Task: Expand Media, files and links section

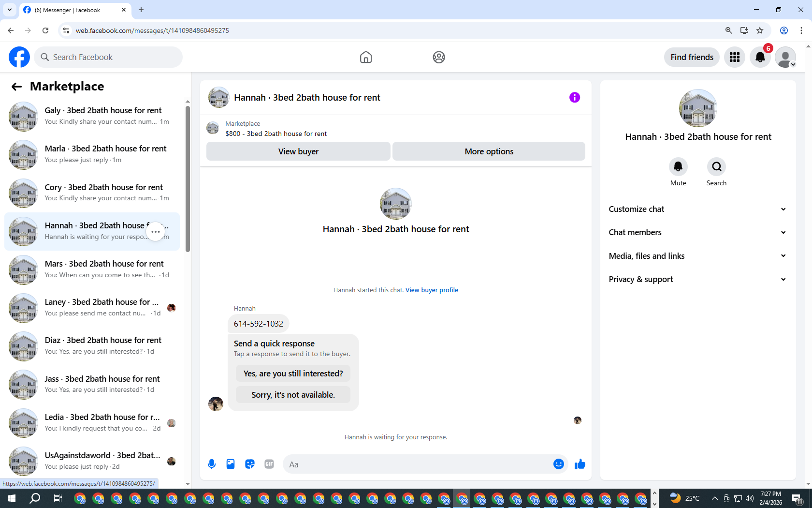Action: click(697, 256)
